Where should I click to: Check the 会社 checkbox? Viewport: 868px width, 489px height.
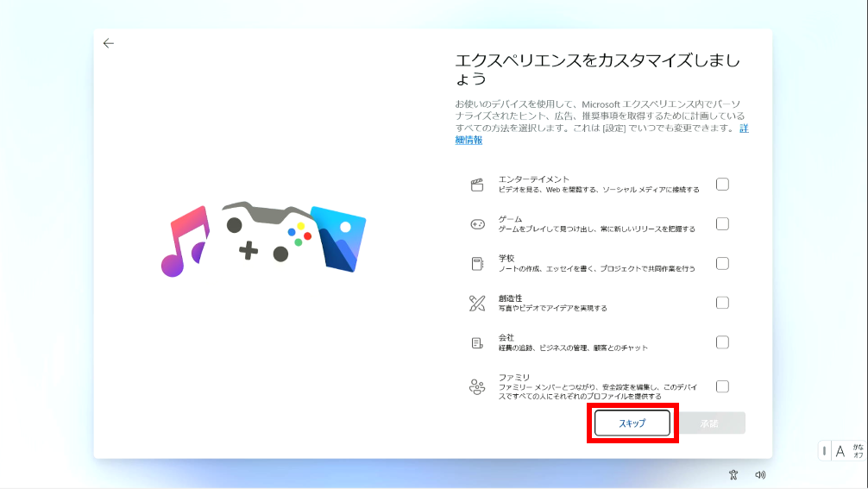[x=722, y=342]
